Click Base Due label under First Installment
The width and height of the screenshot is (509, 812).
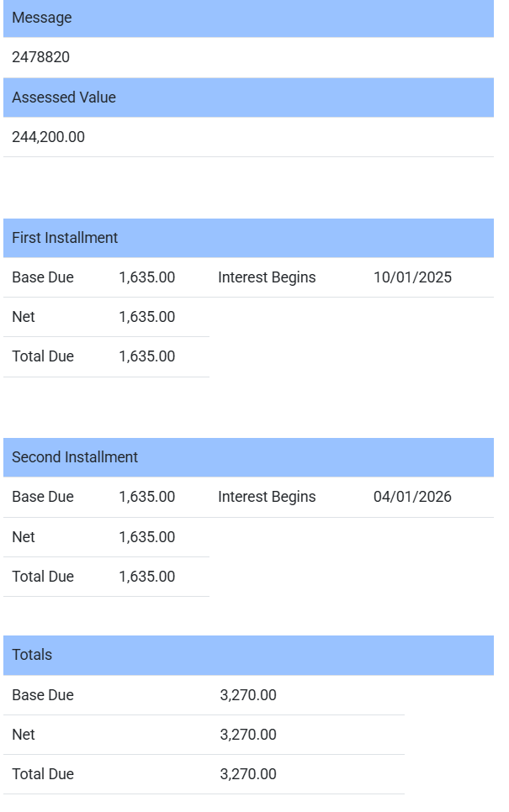coord(43,277)
